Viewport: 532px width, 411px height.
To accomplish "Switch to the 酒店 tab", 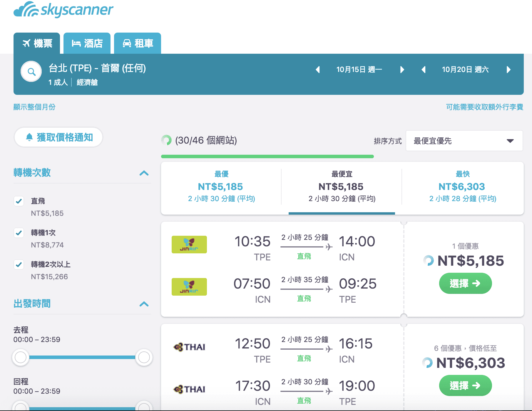I will 87,43.
